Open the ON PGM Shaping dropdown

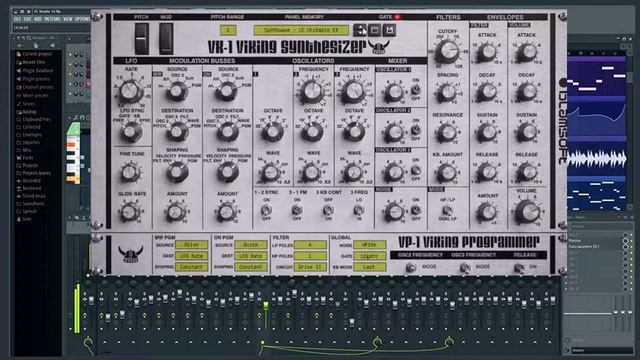point(251,267)
